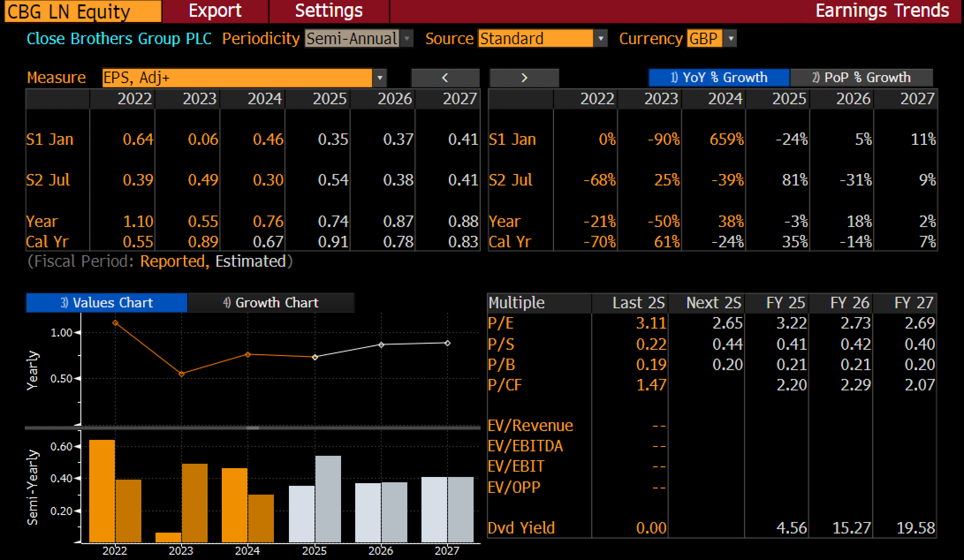Select the Semi-Annual periodicity field
The height and width of the screenshot is (560, 964).
352,38
